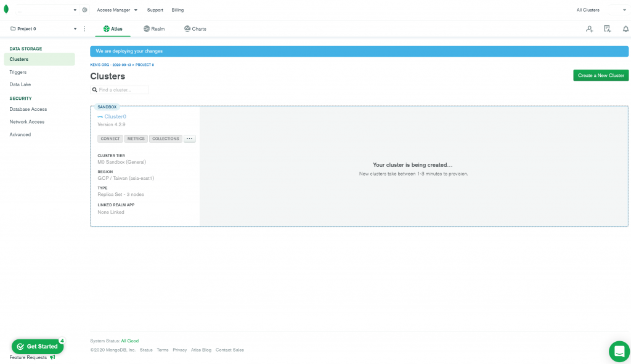Open the Terms footer link
This screenshot has width=631, height=364.
point(163,350)
